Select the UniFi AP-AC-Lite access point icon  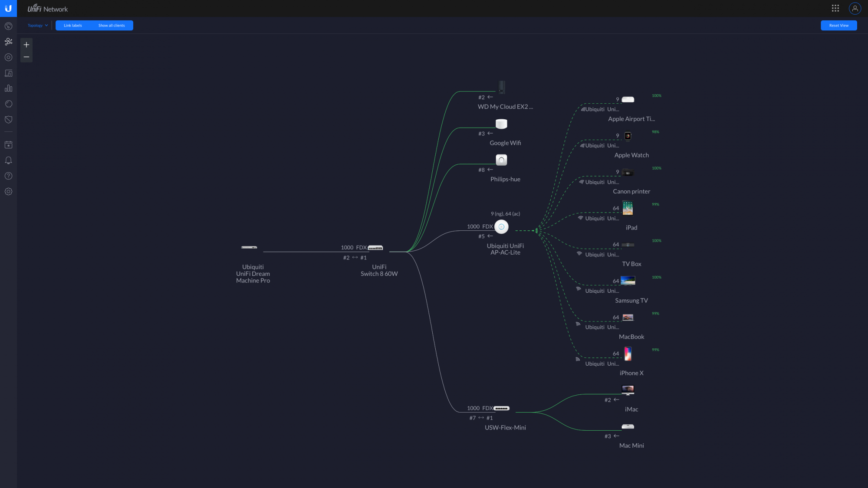click(x=501, y=226)
